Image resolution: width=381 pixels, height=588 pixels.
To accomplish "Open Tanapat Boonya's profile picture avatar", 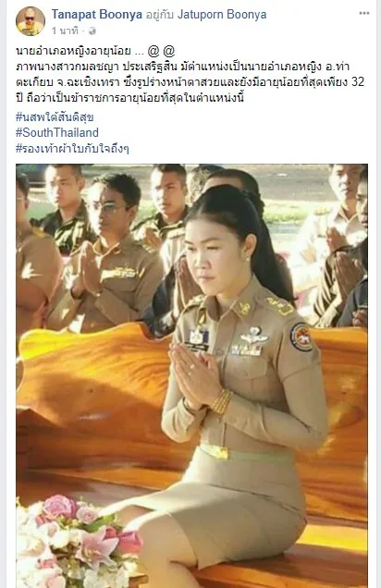I will (x=31, y=21).
